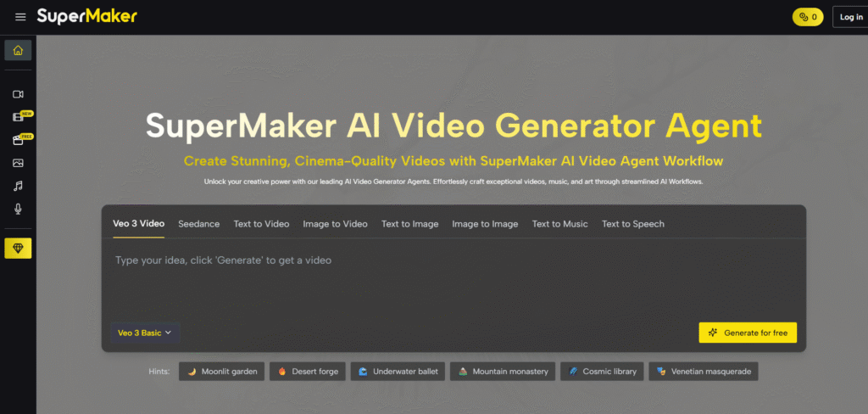Image resolution: width=868 pixels, height=414 pixels.
Task: Pick the Underwater ballet hint
Action: click(398, 372)
